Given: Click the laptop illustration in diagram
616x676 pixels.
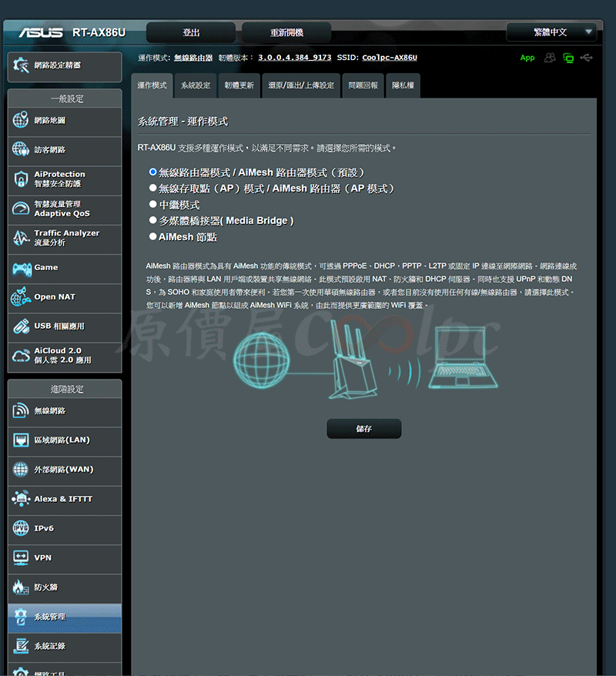Looking at the screenshot, I should [x=464, y=357].
